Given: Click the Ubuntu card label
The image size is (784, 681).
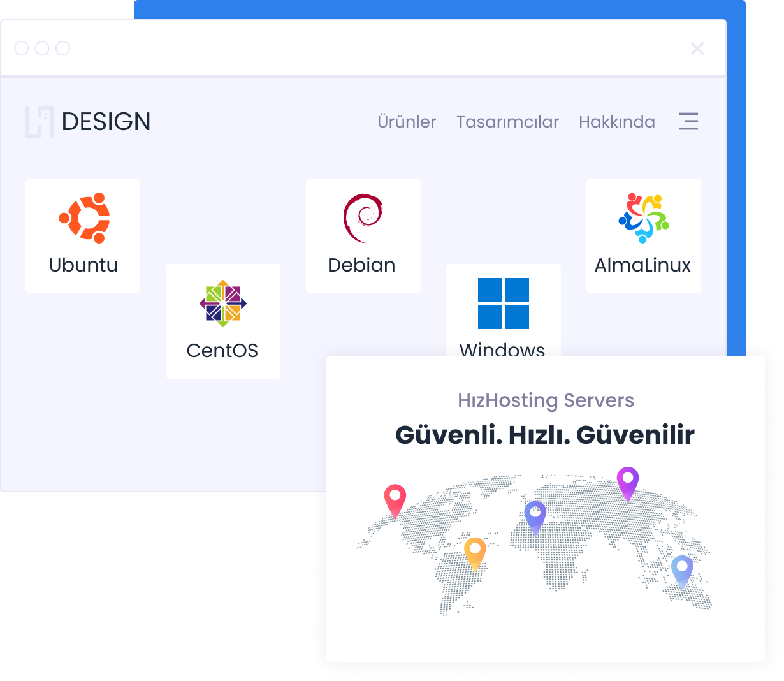Looking at the screenshot, I should point(83,265).
